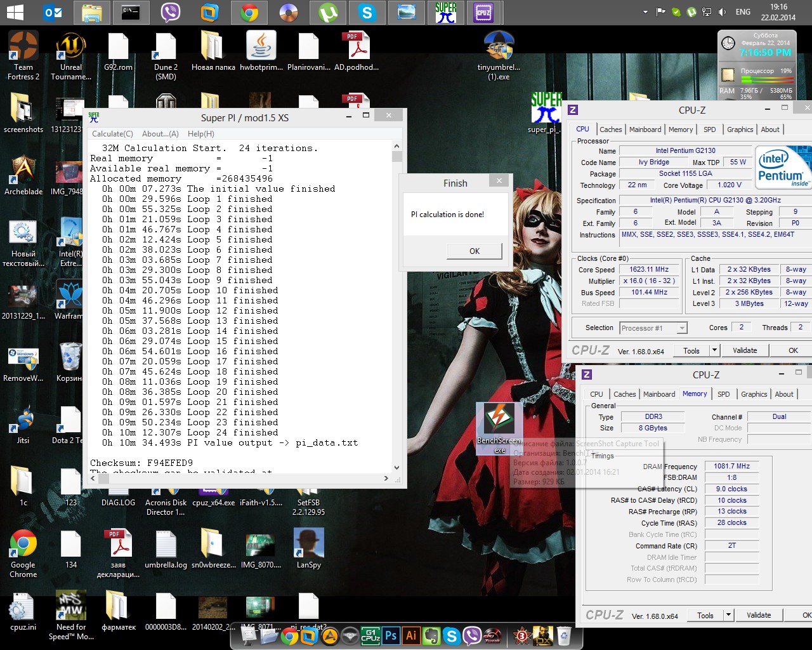
Task: Open Unreal Tournament desktop shortcut
Action: click(71, 56)
